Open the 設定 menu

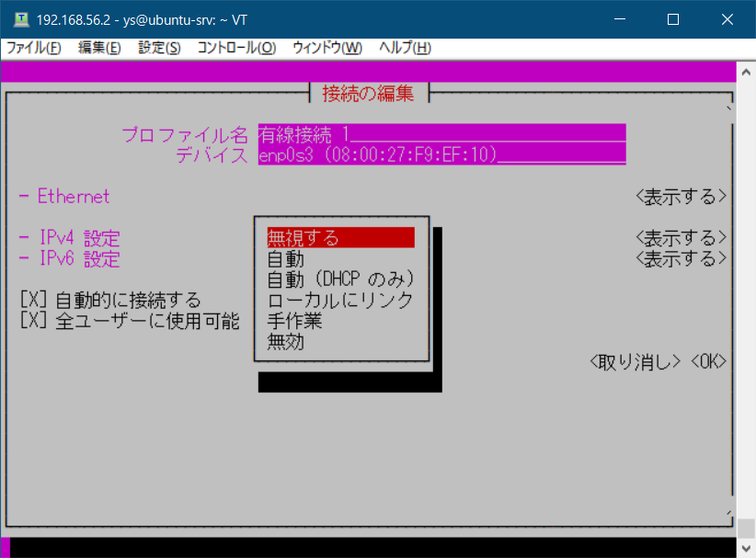pyautogui.click(x=157, y=47)
